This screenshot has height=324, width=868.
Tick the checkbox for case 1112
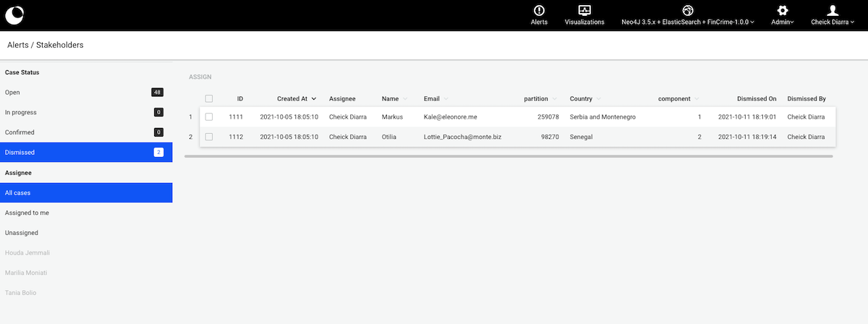pyautogui.click(x=209, y=137)
